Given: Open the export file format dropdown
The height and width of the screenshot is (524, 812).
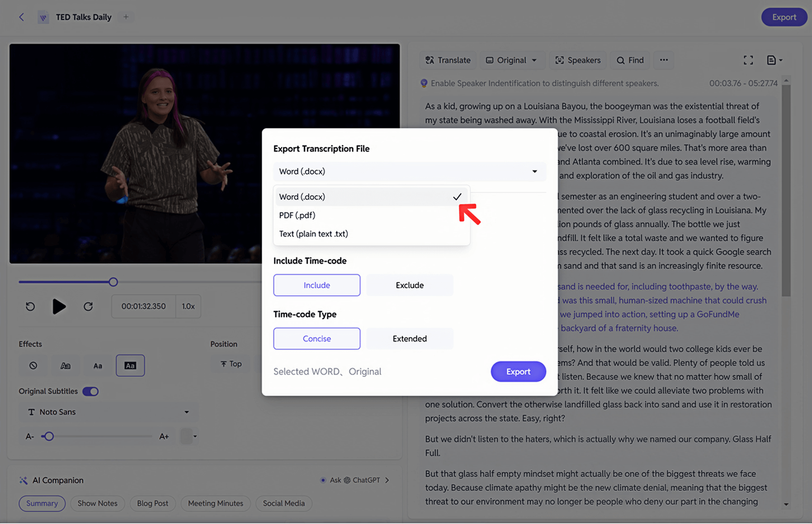Looking at the screenshot, I should [409, 171].
